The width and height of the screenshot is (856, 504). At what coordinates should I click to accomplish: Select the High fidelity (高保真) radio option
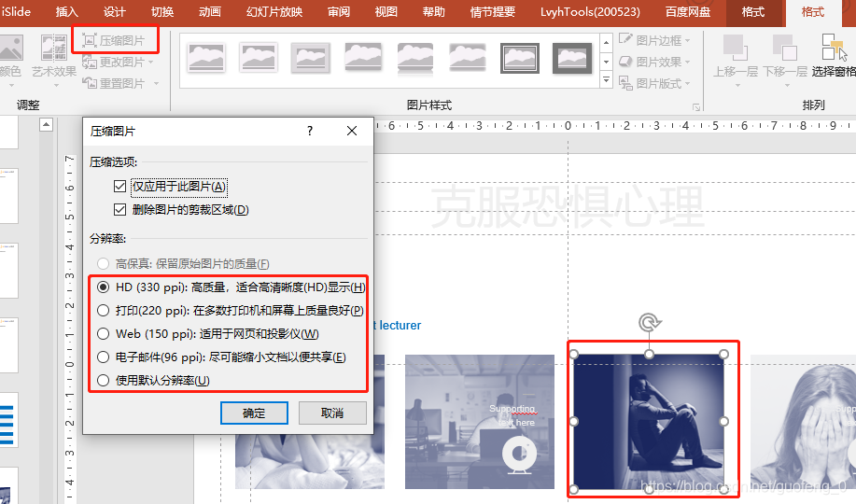click(x=103, y=264)
